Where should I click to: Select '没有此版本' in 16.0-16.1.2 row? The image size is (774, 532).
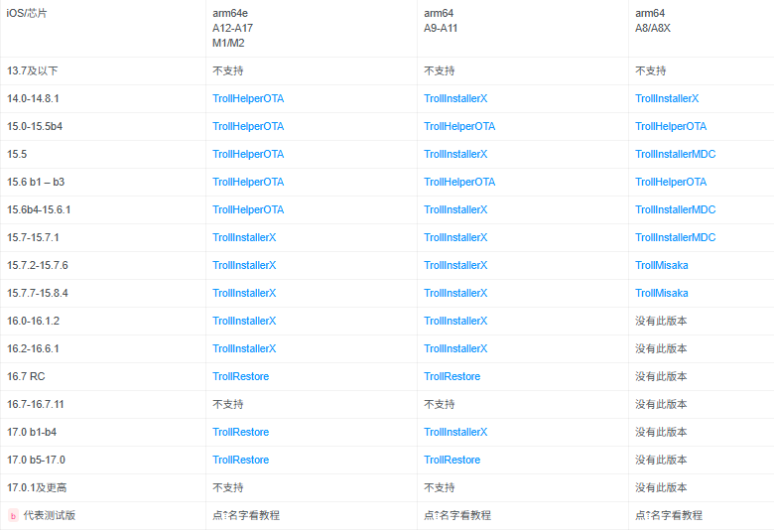pyautogui.click(x=661, y=321)
